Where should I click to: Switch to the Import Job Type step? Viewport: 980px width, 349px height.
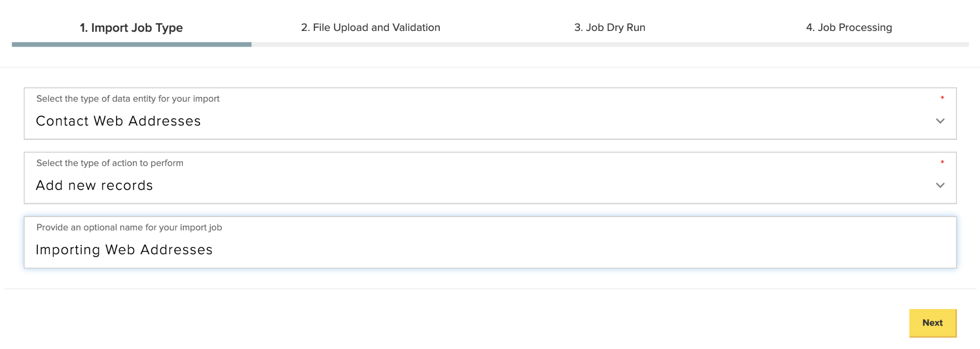[x=131, y=27]
